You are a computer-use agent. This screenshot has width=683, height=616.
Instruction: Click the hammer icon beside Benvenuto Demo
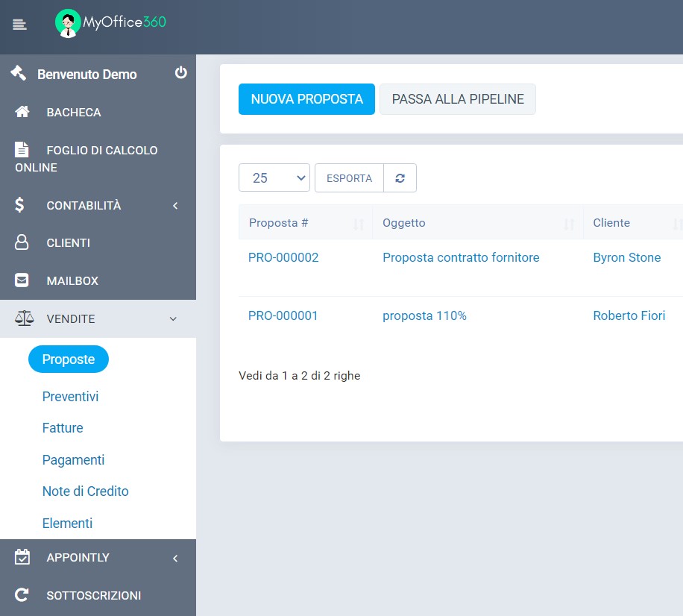19,73
